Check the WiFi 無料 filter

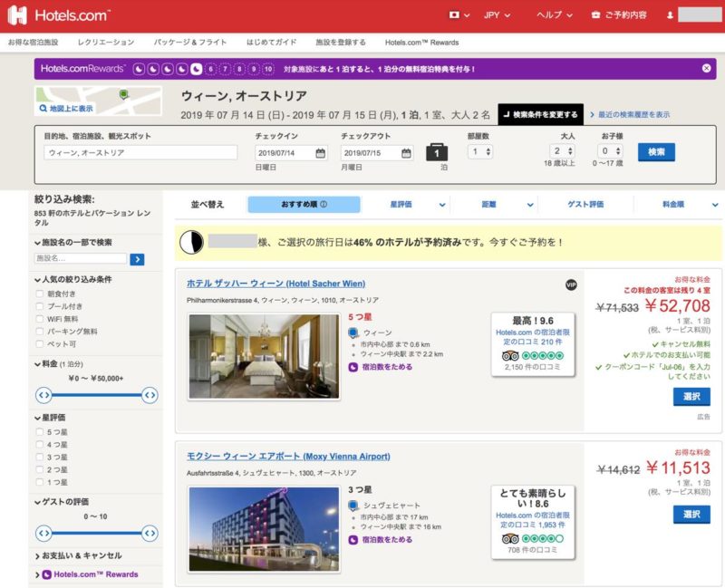pos(40,319)
